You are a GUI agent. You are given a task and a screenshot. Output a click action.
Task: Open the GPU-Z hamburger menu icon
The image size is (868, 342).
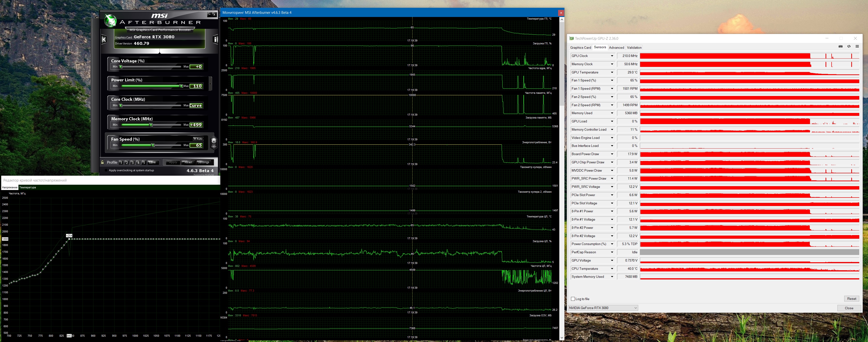[857, 47]
